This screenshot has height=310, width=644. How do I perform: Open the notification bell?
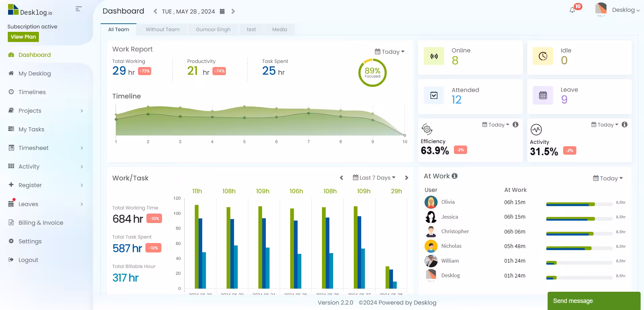tap(572, 10)
